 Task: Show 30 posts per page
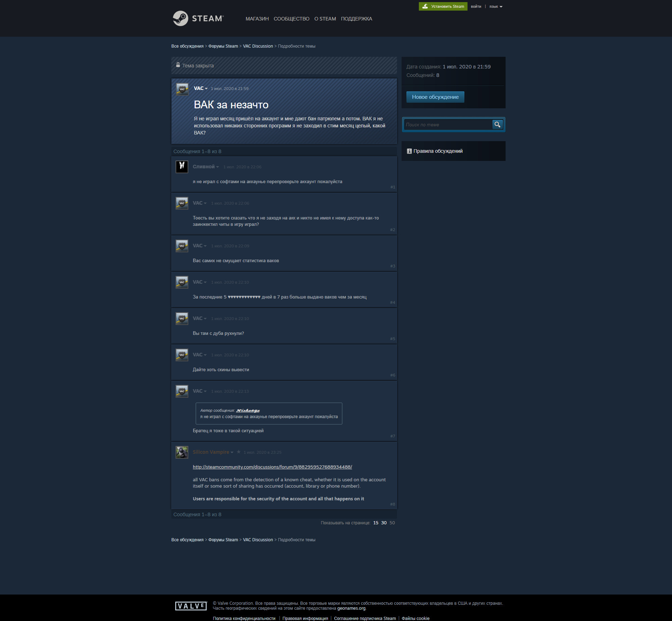(384, 523)
